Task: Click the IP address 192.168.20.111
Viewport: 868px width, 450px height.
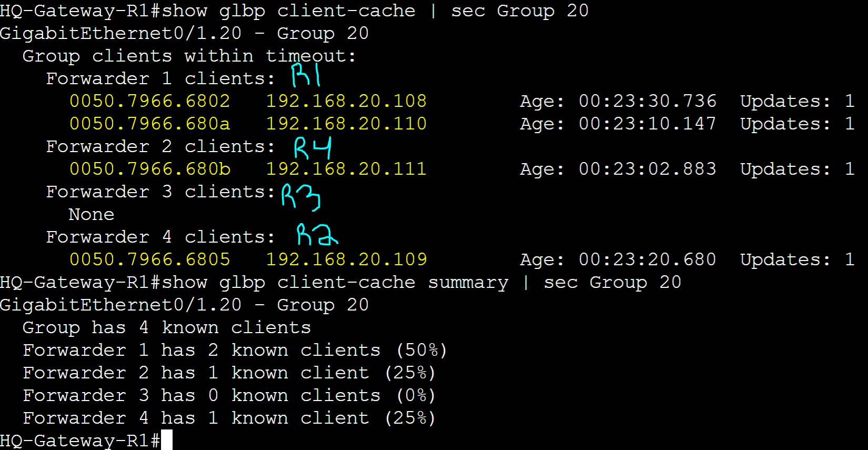Action: pos(346,169)
